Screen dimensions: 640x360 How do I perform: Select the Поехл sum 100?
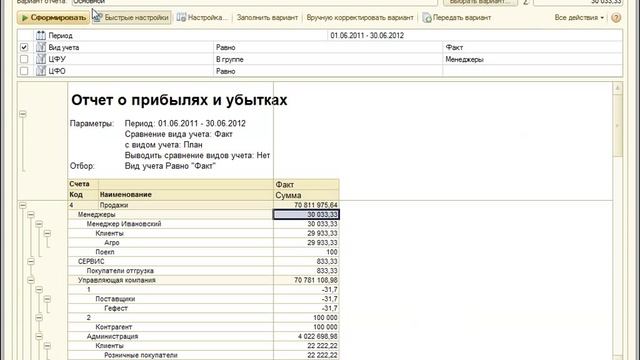pos(306,252)
